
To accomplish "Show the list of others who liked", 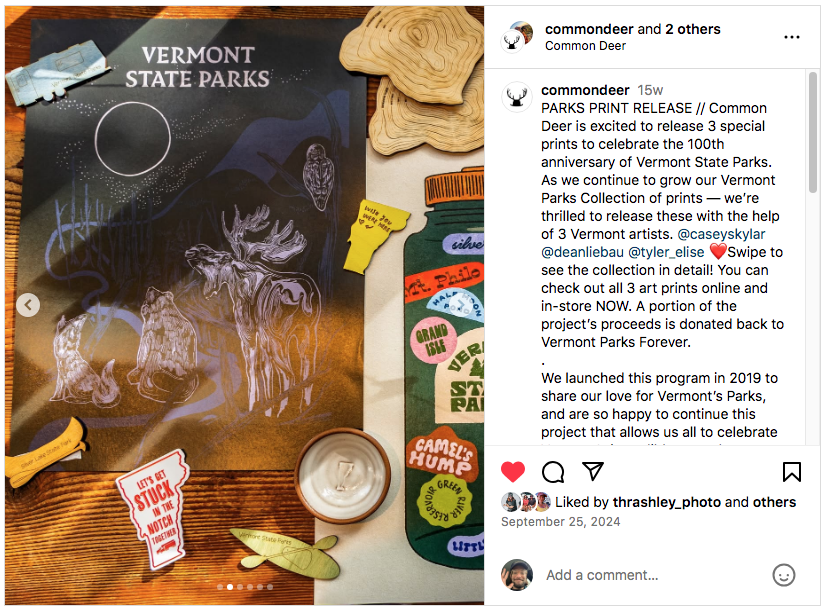I will pos(774,502).
